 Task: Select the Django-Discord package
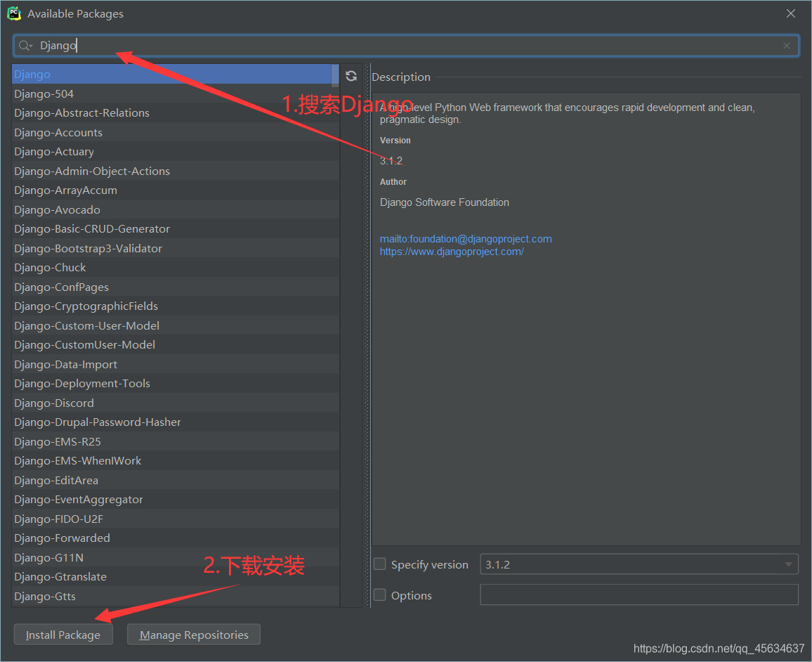(176, 403)
